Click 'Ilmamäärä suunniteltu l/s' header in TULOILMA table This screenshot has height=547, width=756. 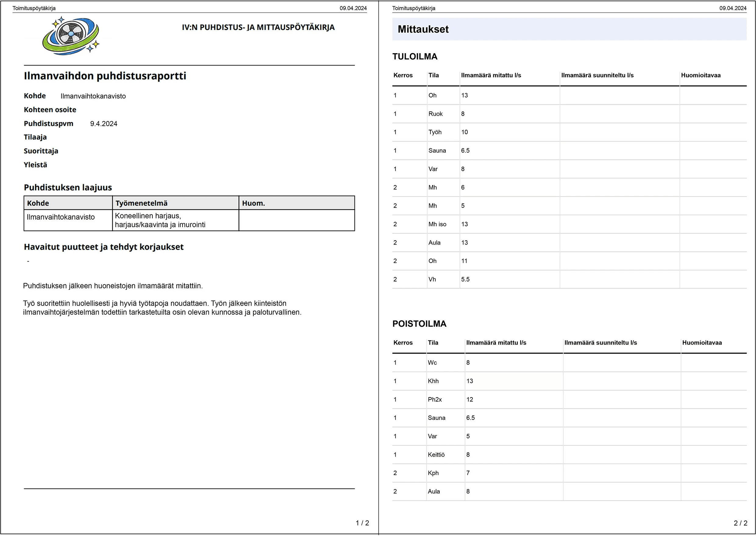pyautogui.click(x=597, y=75)
